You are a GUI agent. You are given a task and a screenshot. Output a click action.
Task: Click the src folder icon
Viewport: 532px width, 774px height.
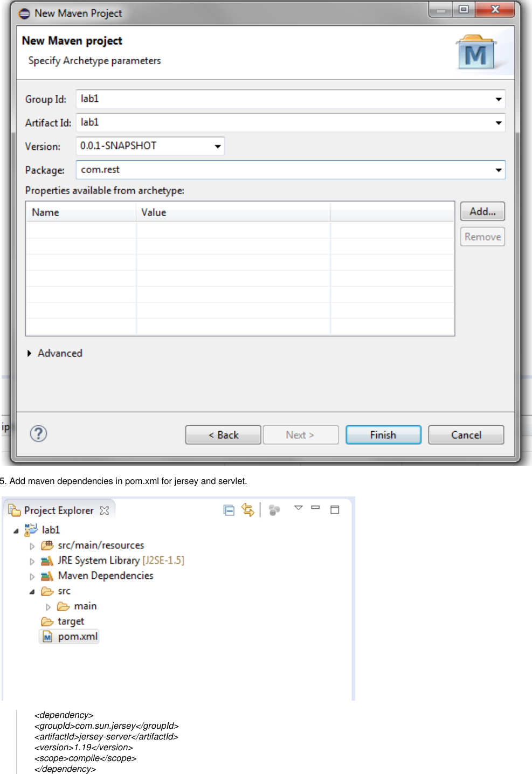47,591
